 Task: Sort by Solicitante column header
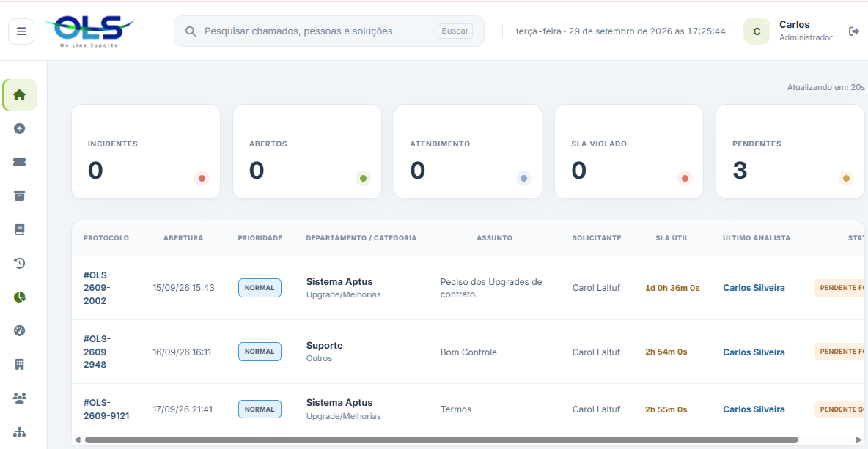(597, 238)
